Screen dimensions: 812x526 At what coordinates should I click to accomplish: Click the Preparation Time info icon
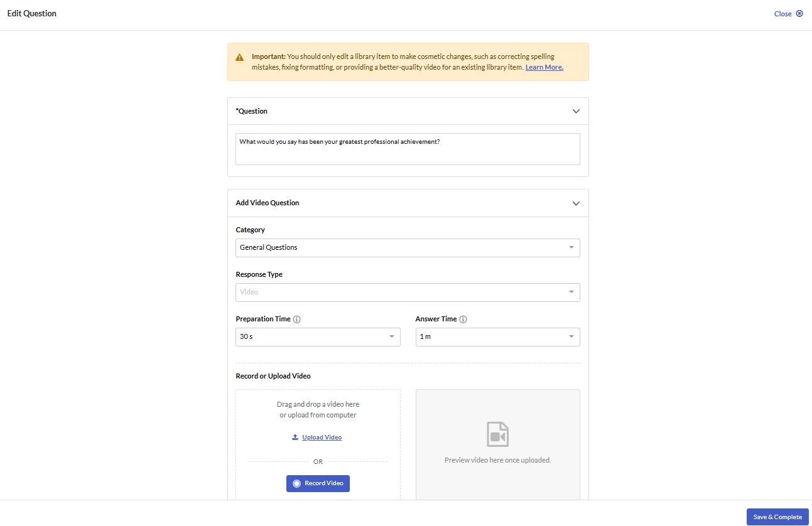click(x=297, y=319)
